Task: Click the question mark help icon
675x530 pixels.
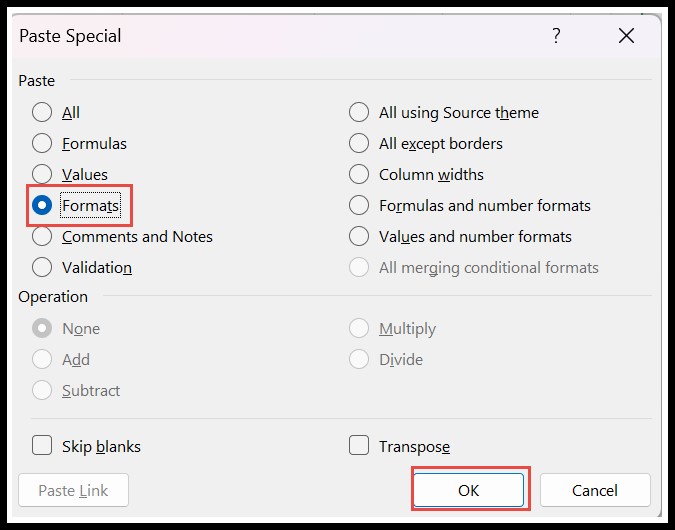Action: (556, 36)
